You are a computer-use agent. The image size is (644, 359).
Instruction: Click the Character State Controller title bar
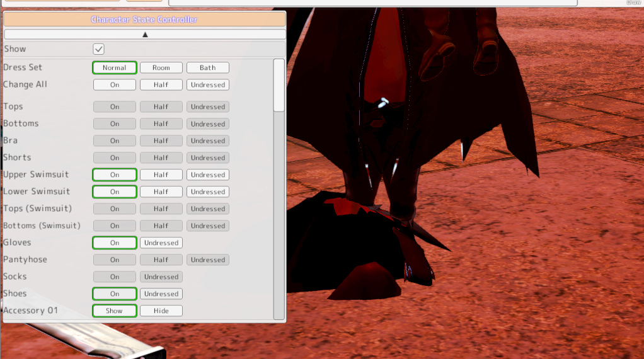click(x=144, y=20)
